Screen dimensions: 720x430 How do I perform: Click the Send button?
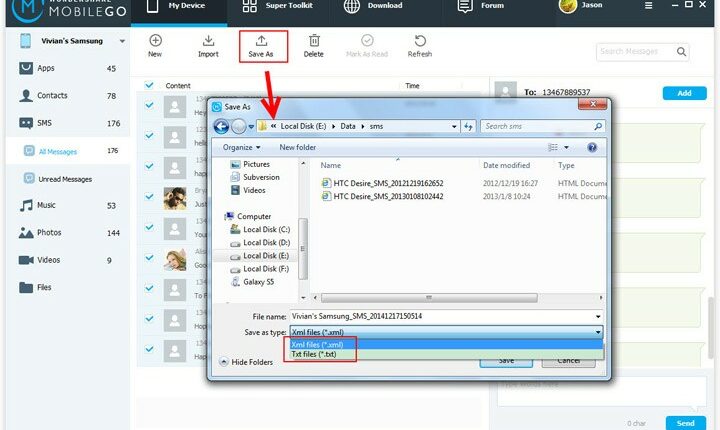(x=686, y=423)
